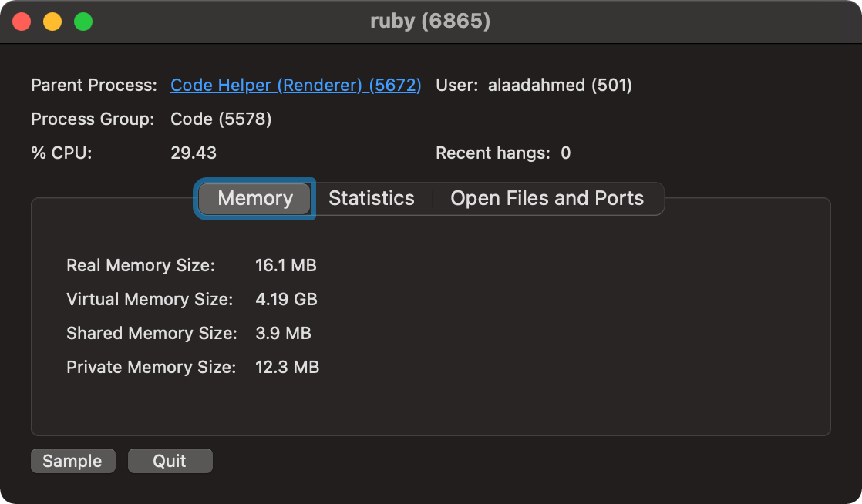Click the Shared Memory Size label

click(150, 333)
